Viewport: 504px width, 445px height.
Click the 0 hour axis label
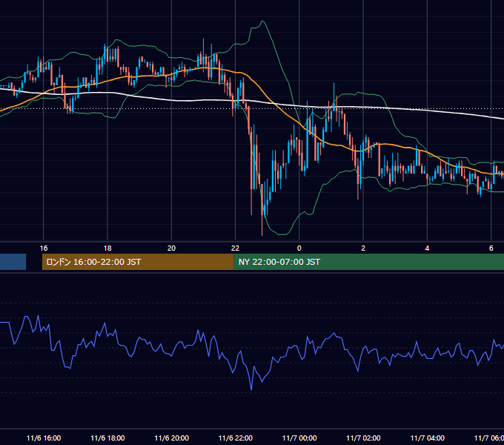(x=299, y=248)
